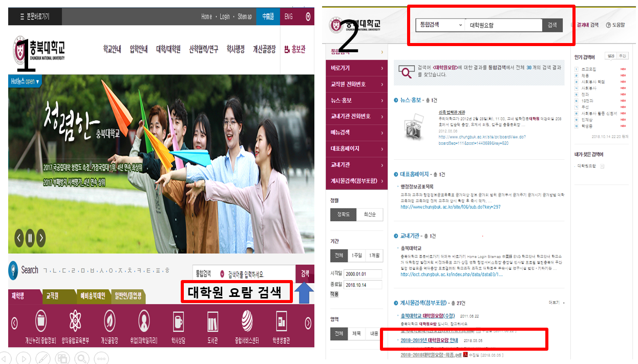Image resolution: width=638 pixels, height=364 pixels.
Task: Switch to ENG language site
Action: click(x=289, y=16)
